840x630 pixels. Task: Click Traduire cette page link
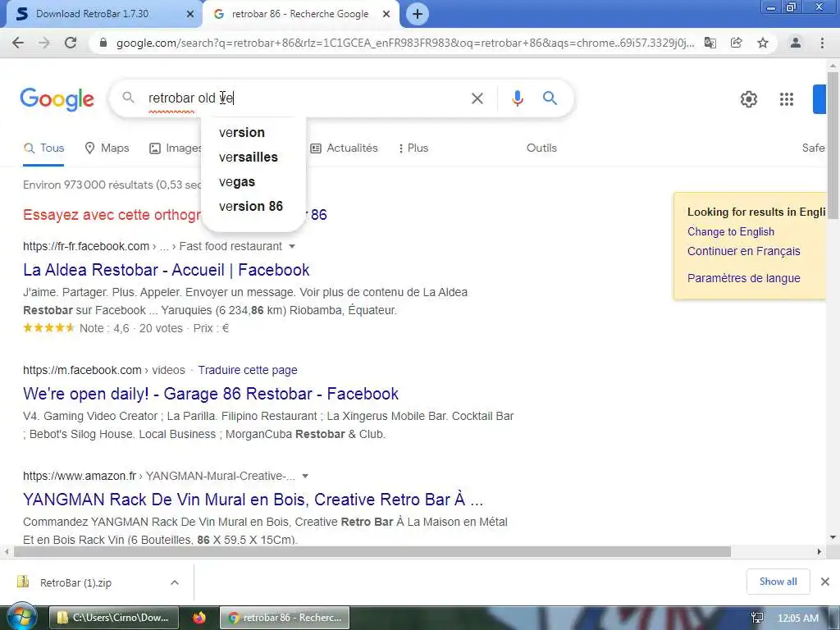[x=248, y=370]
